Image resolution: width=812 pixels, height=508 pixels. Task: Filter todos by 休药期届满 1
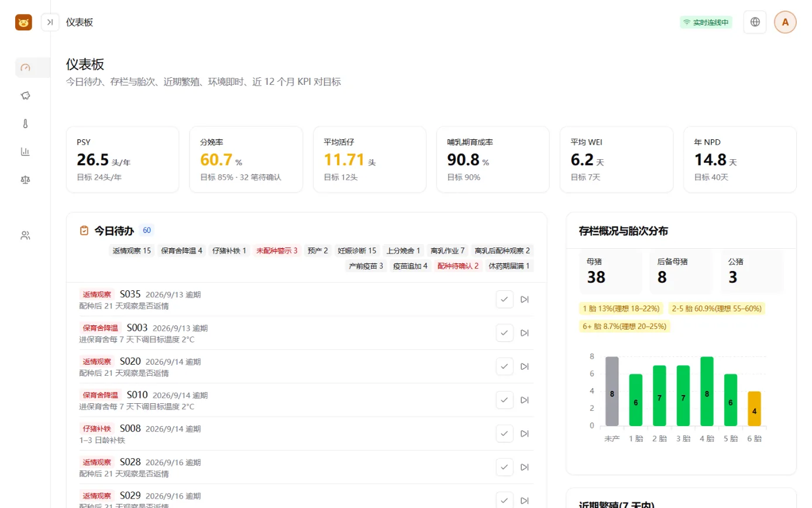pos(510,266)
